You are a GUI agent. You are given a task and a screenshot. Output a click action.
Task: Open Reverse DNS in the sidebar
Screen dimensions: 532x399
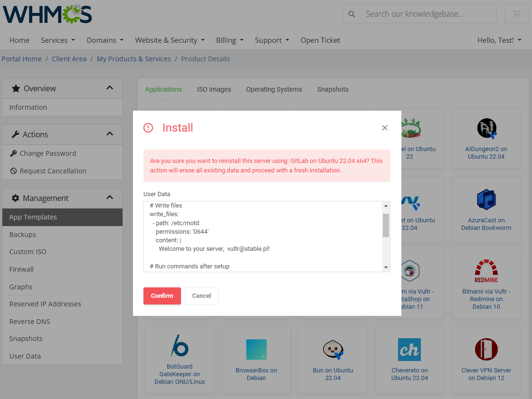(62, 322)
